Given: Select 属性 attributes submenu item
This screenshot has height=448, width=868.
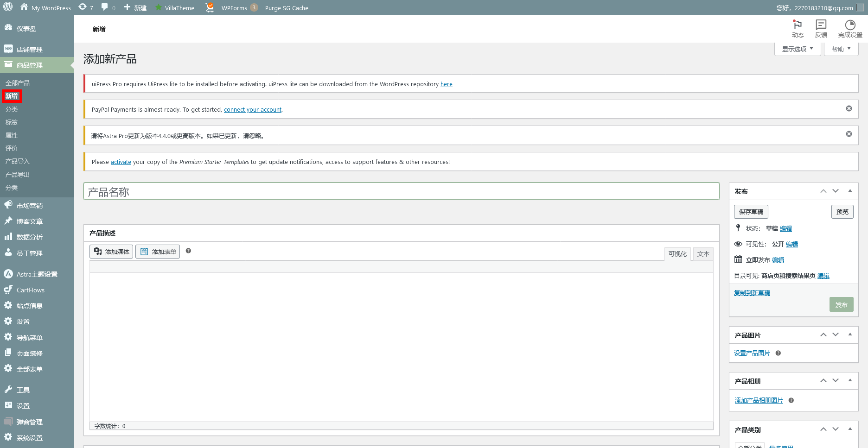Looking at the screenshot, I should [x=12, y=135].
